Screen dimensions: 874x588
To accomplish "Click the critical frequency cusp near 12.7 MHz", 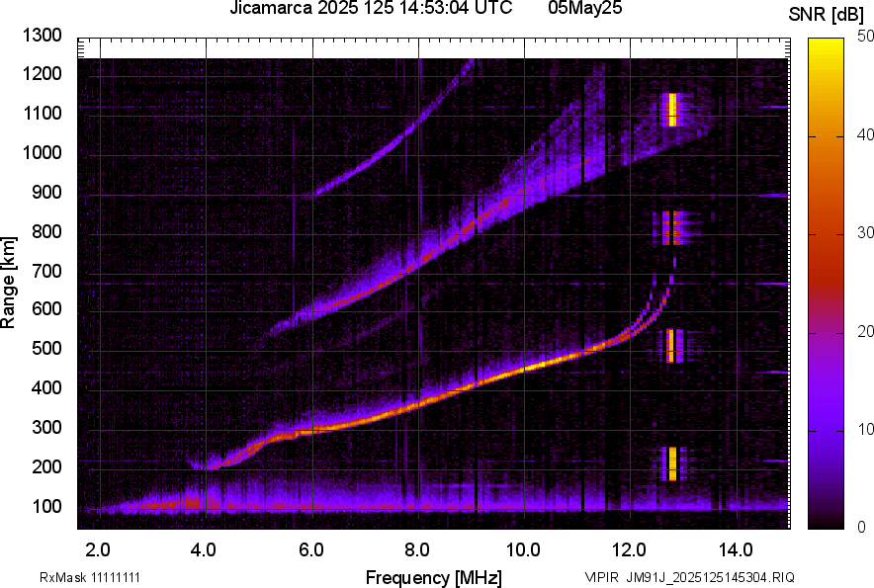I will coord(666,294).
